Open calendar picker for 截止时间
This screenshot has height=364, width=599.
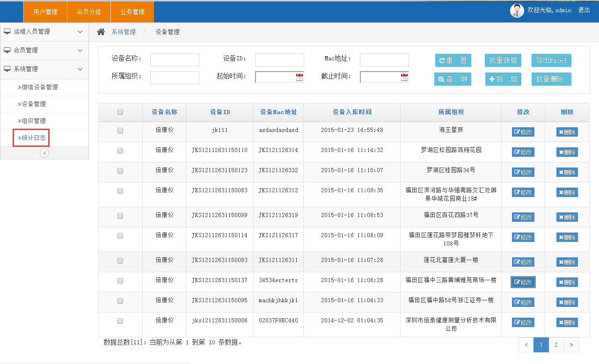coord(404,77)
